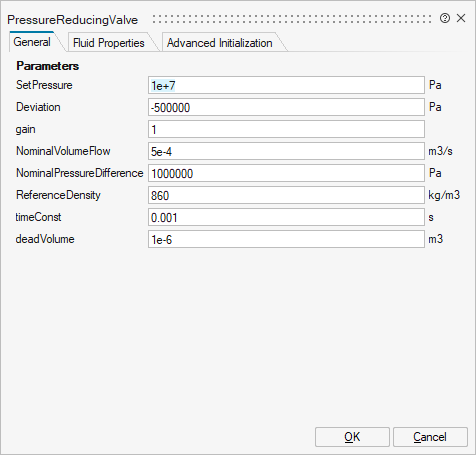Click the NominalPressureDifference label
The width and height of the screenshot is (476, 455).
80,173
